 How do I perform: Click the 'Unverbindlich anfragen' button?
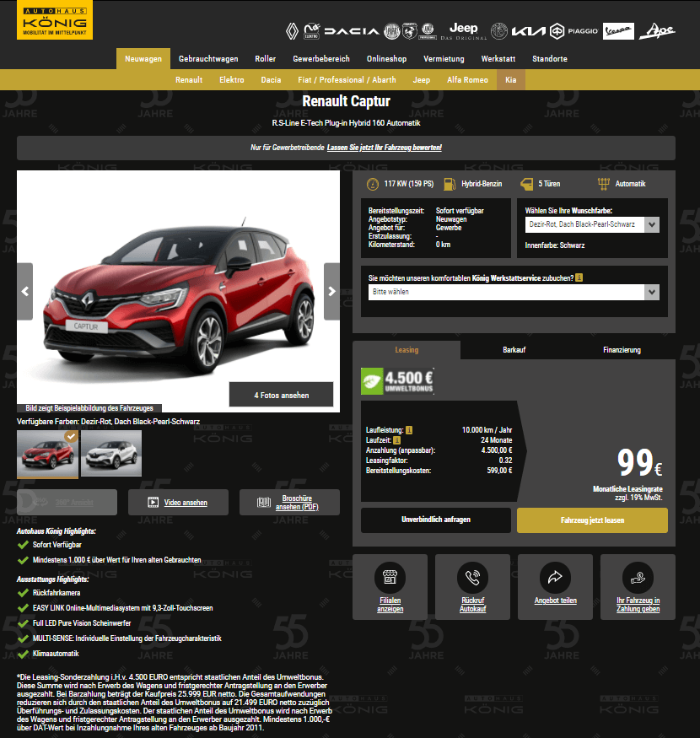(436, 520)
